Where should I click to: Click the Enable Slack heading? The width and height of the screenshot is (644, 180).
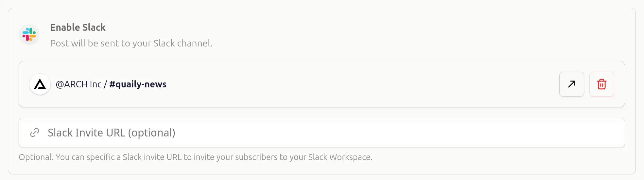[x=78, y=27]
